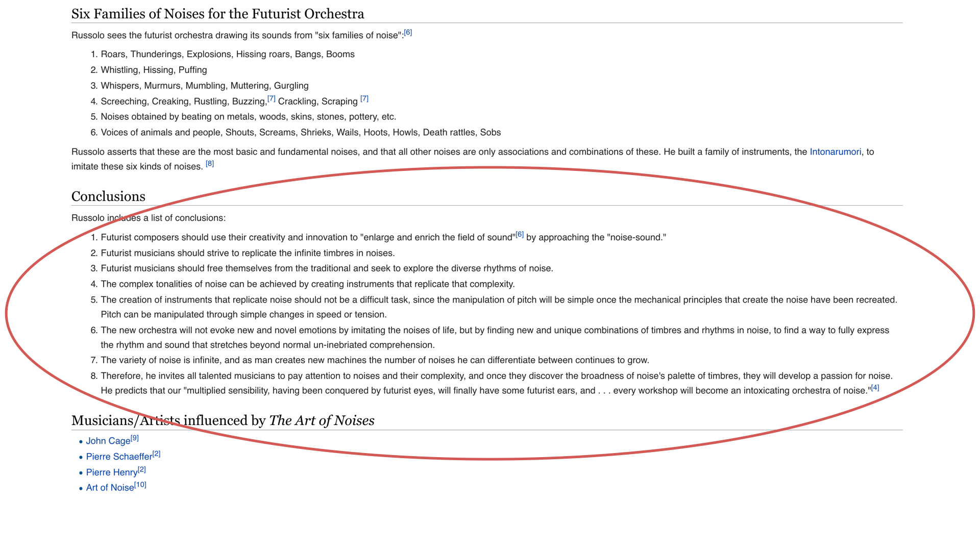Open the Pierre Henry link
The height and width of the screenshot is (551, 980).
pyautogui.click(x=111, y=472)
